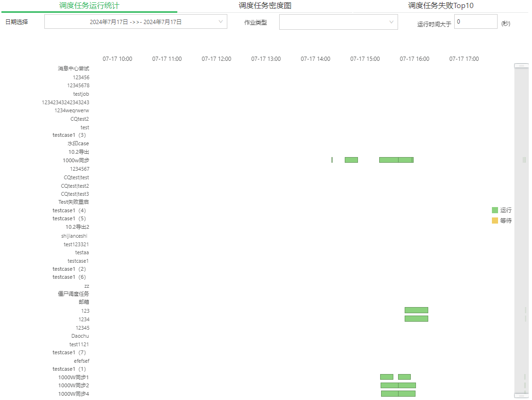This screenshot has width=532, height=400.
Task: Click the efefsef task label
Action: coord(82,361)
